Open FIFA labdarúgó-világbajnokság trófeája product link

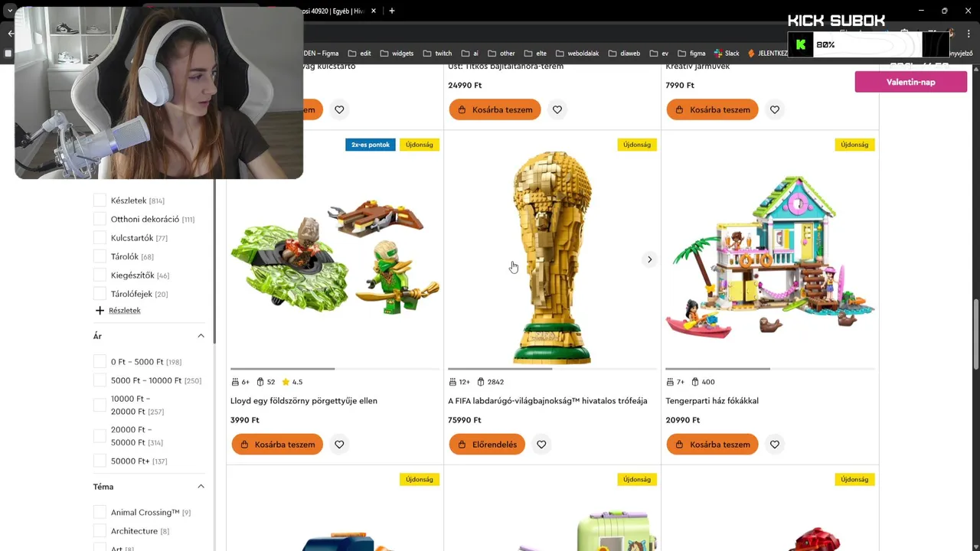[x=547, y=401]
